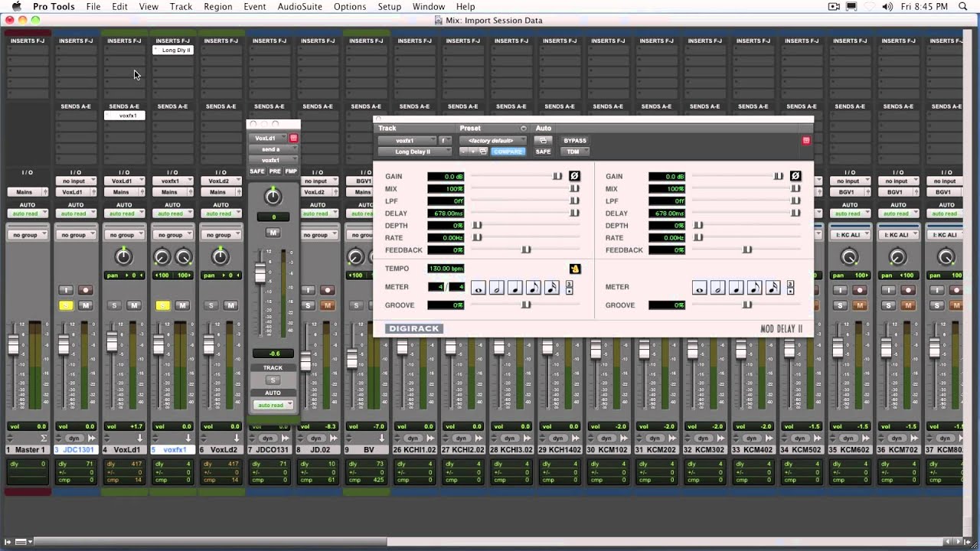Select half note in right Meter row

(x=717, y=288)
